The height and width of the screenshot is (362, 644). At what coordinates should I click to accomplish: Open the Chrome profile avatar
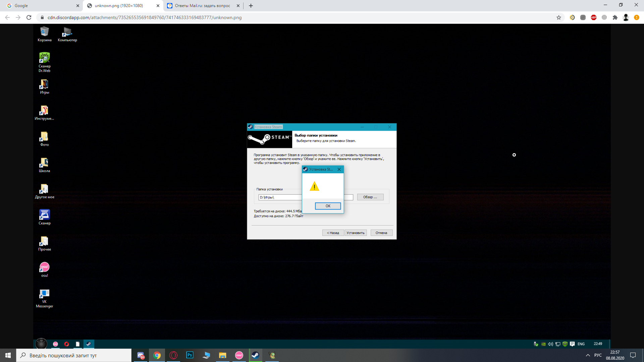point(626,17)
